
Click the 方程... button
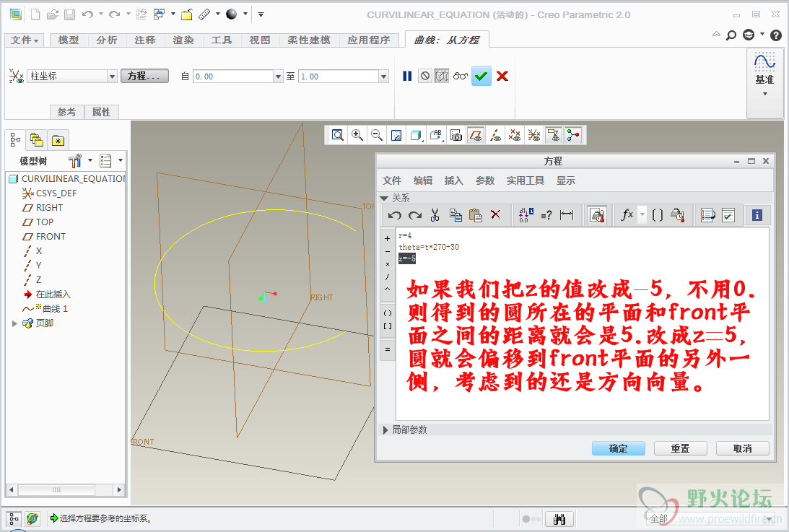click(x=144, y=76)
